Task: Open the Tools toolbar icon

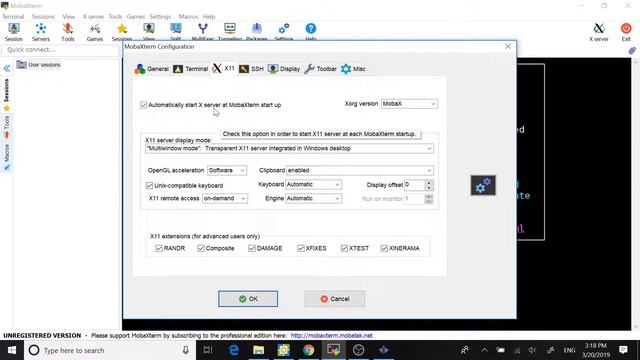Action: coord(68,32)
